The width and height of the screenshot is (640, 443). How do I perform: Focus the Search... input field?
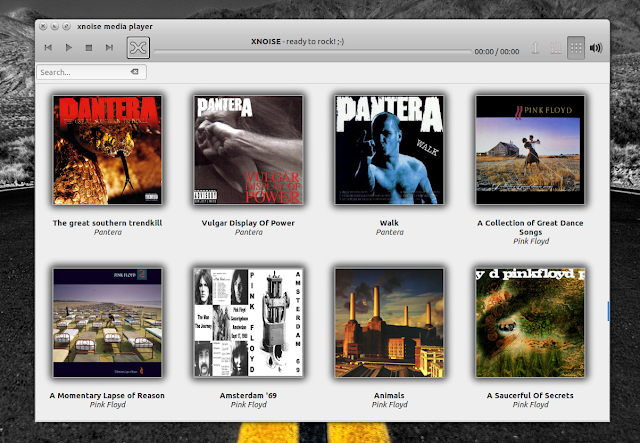91,72
